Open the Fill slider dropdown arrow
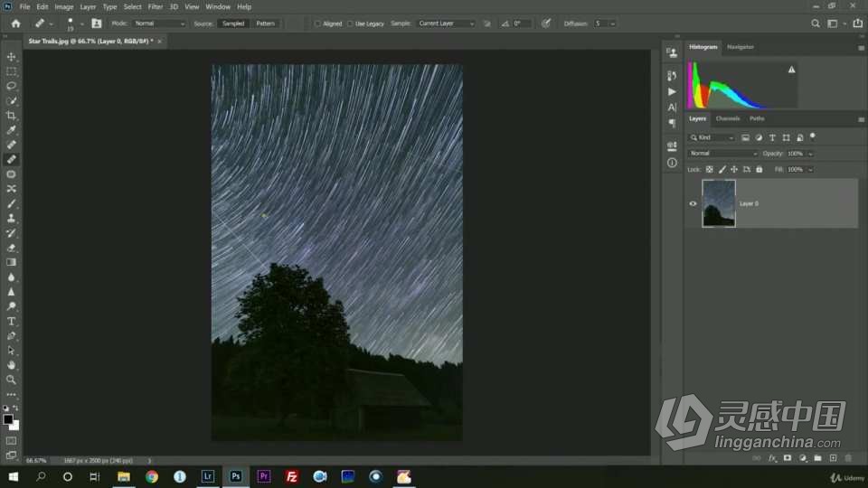868x488 pixels. 810,170
